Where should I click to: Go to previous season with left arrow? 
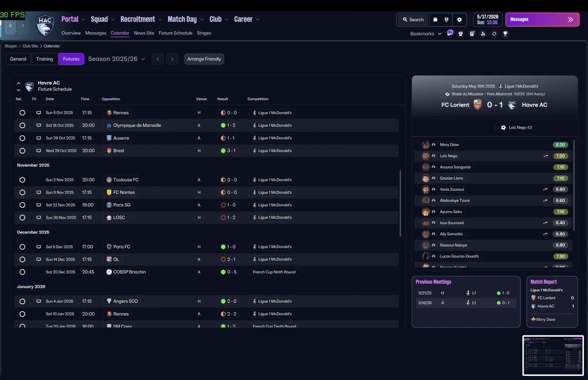pos(158,59)
